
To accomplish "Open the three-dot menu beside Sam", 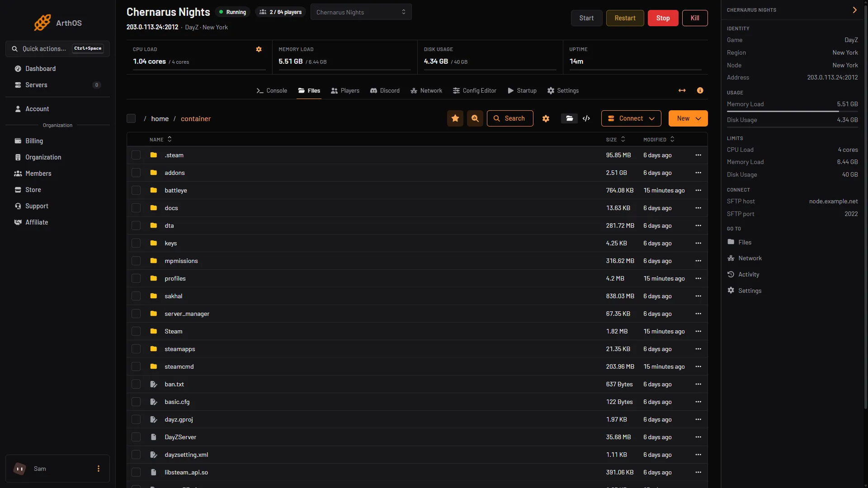I will [x=99, y=469].
